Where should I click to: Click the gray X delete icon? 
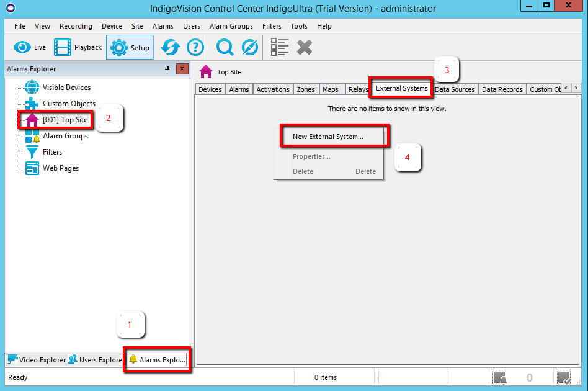coord(304,48)
